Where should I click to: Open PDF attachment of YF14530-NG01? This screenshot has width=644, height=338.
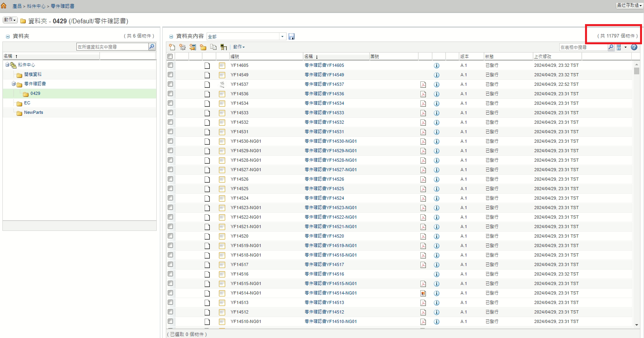tap(423, 142)
